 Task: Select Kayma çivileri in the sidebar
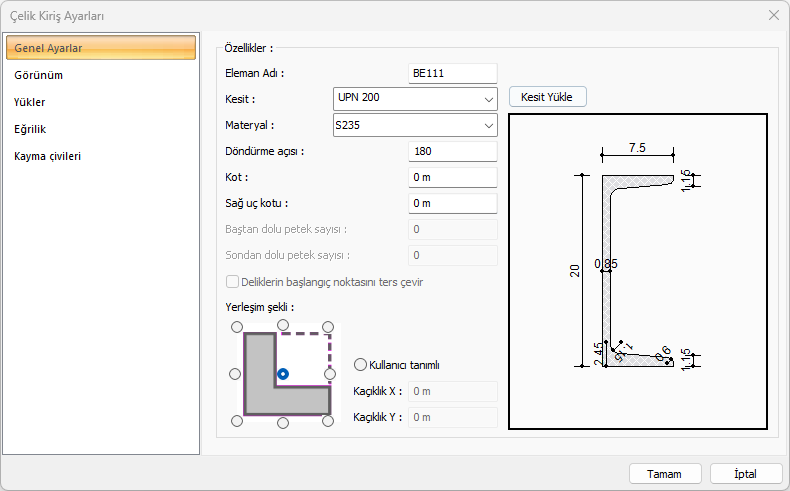48,156
